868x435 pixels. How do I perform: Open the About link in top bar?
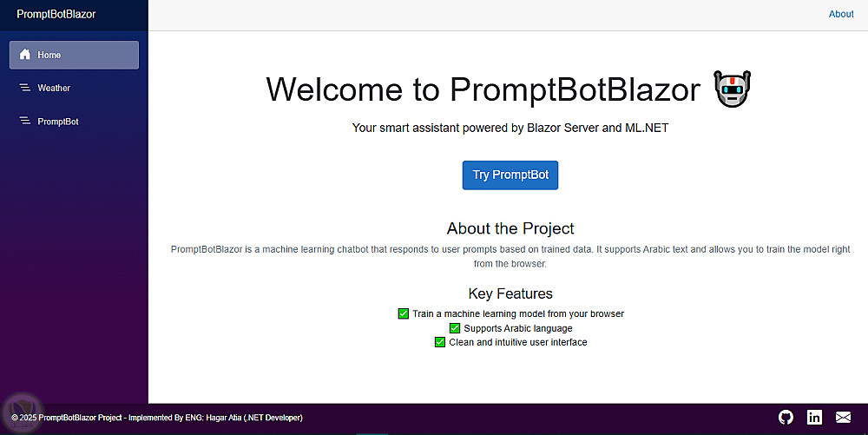(841, 14)
